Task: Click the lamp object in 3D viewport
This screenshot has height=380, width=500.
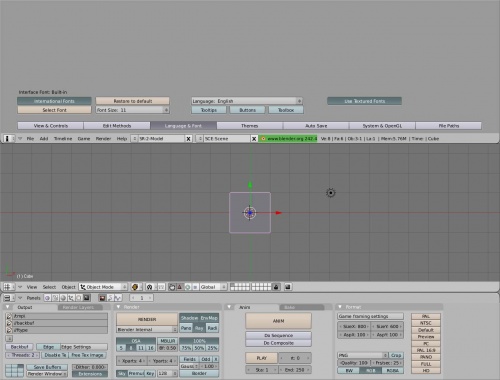Action: pyautogui.click(x=330, y=193)
